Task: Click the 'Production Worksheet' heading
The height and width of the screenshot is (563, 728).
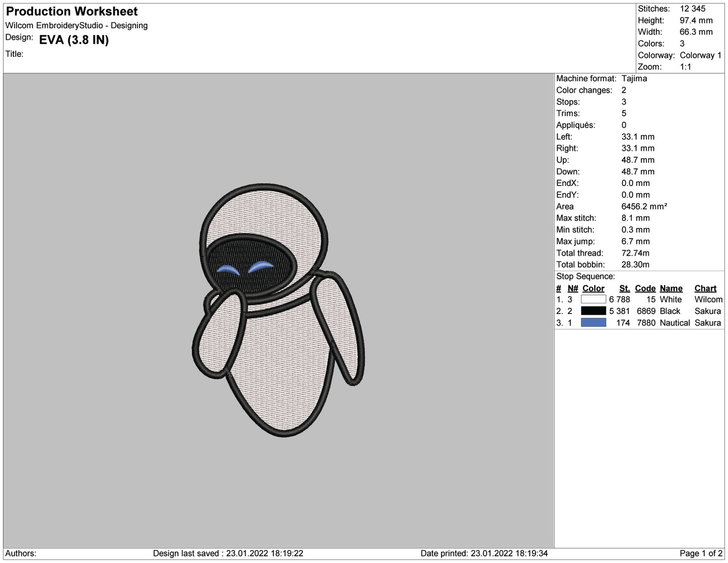Action: click(72, 11)
